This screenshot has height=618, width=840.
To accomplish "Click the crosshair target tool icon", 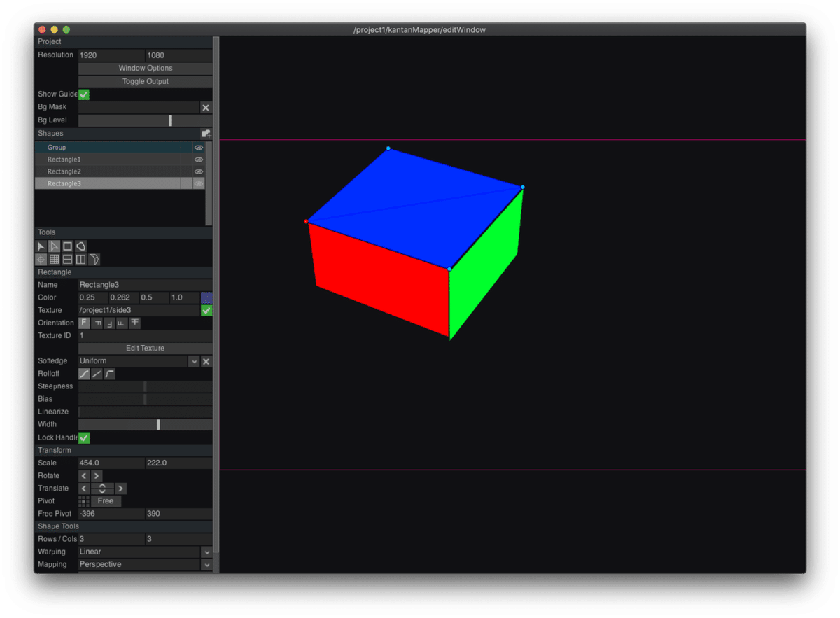I will (x=41, y=260).
